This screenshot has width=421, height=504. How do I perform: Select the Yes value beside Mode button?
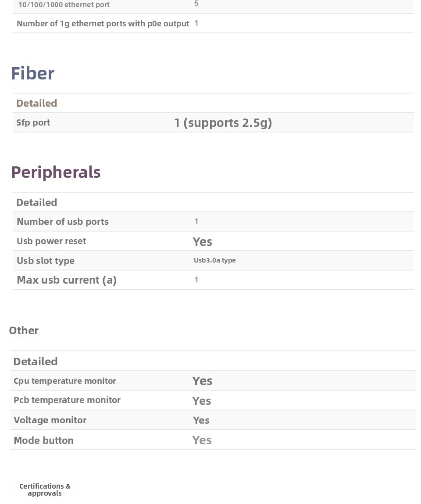pos(202,440)
